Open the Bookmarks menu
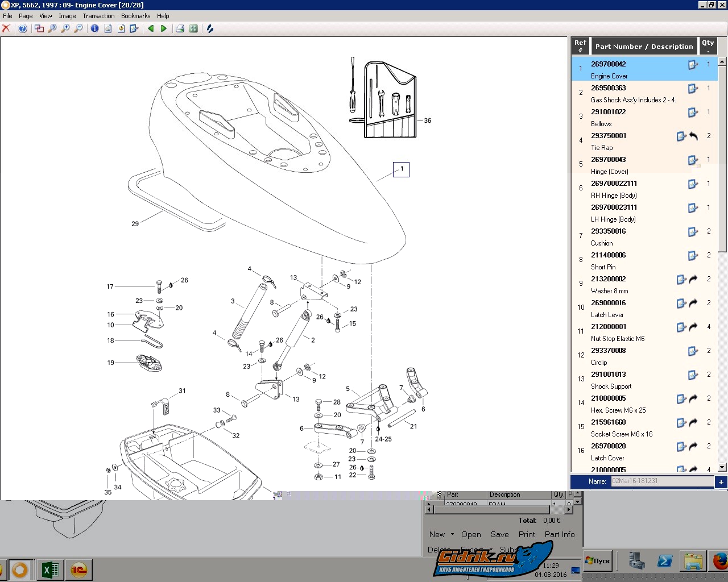The height and width of the screenshot is (582, 728). (x=135, y=16)
